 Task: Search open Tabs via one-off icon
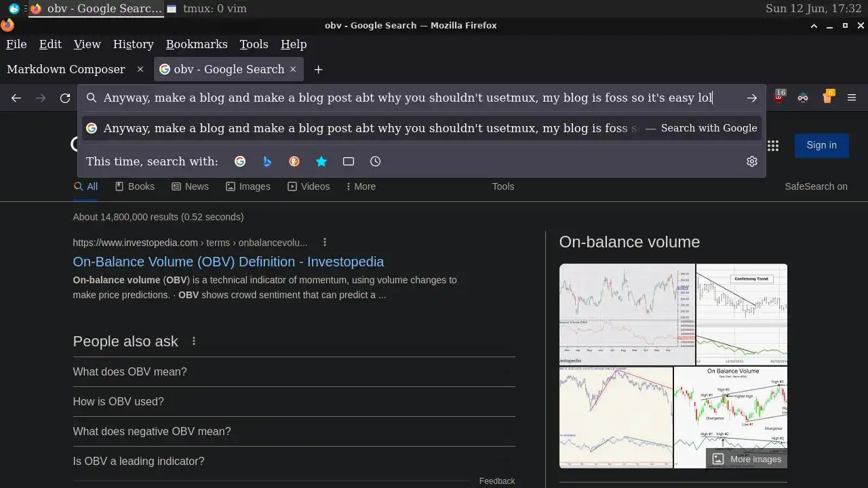pos(349,161)
